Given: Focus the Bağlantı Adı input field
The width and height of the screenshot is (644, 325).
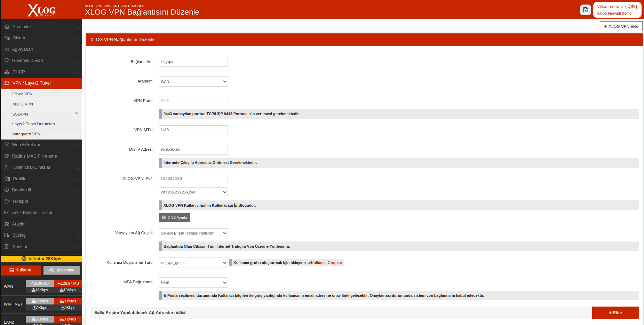Looking at the screenshot, I should (193, 62).
